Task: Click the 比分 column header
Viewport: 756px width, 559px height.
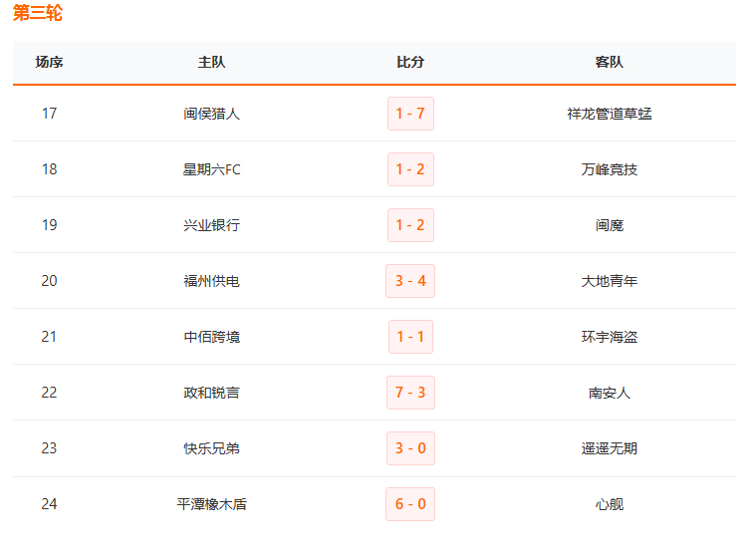Action: (x=410, y=62)
